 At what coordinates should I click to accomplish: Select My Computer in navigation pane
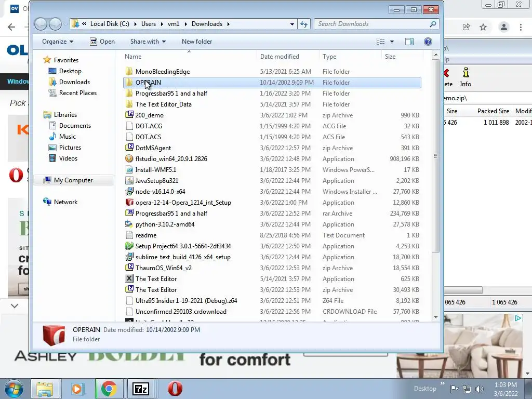coord(73,180)
